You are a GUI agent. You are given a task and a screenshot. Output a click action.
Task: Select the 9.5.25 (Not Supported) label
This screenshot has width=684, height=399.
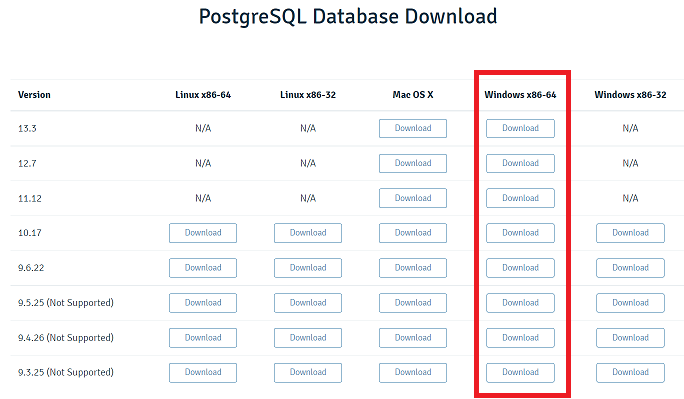pyautogui.click(x=65, y=303)
